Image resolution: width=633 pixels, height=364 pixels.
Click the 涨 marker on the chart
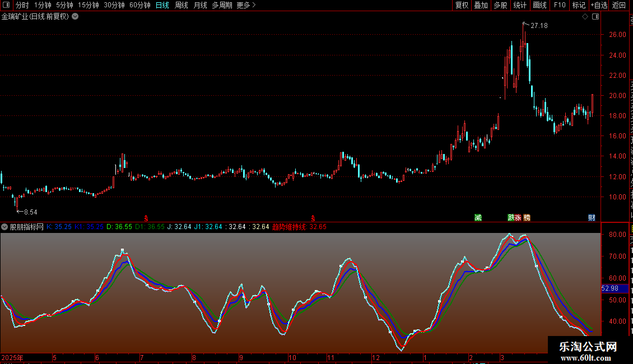pyautogui.click(x=518, y=217)
